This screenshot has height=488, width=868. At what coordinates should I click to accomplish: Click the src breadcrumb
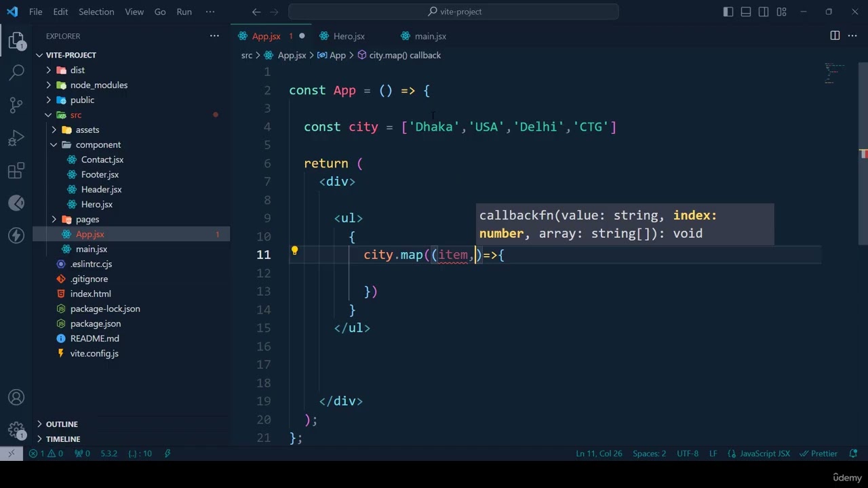coord(247,55)
